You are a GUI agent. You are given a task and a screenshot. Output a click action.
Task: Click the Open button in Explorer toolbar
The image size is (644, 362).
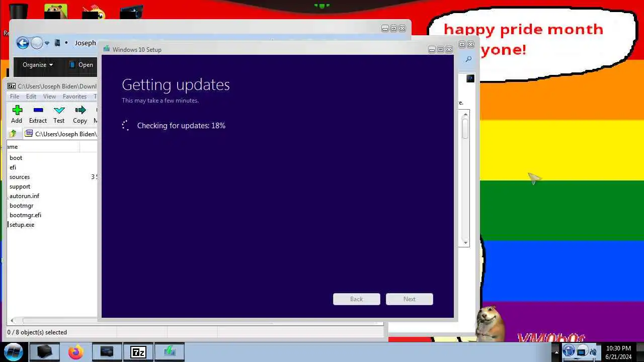tap(81, 64)
